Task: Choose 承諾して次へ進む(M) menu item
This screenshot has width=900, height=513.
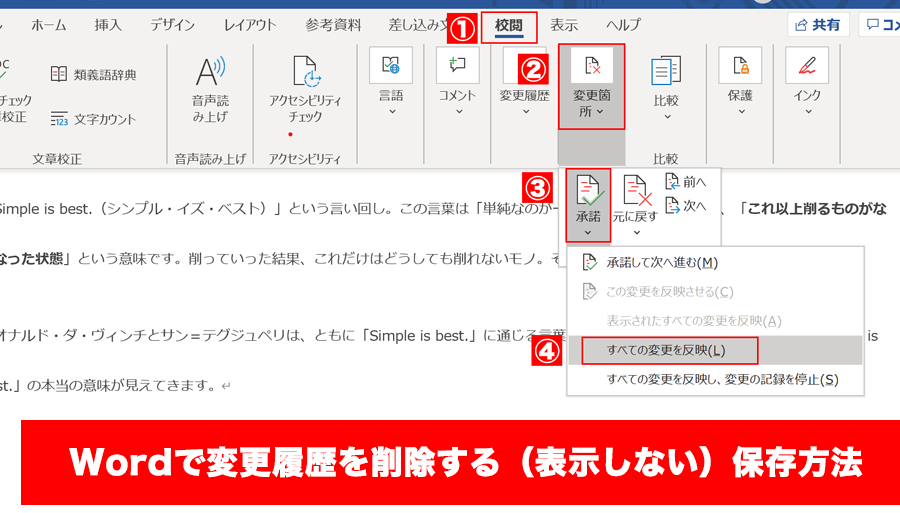Action: click(x=715, y=263)
